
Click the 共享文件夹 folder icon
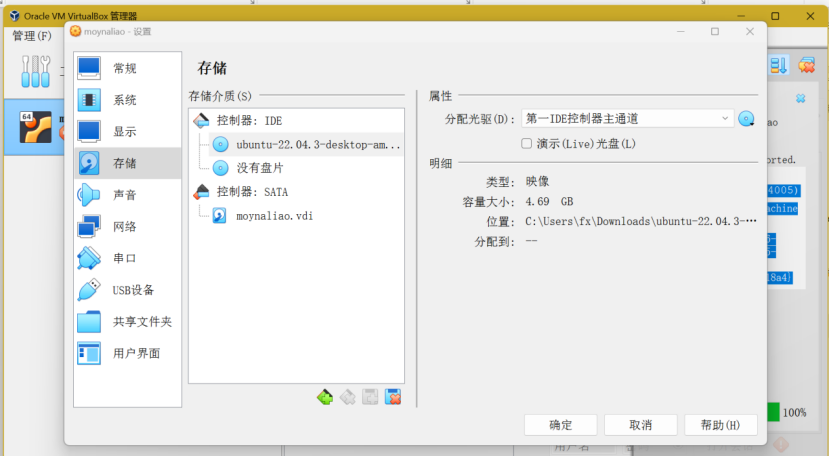click(89, 321)
